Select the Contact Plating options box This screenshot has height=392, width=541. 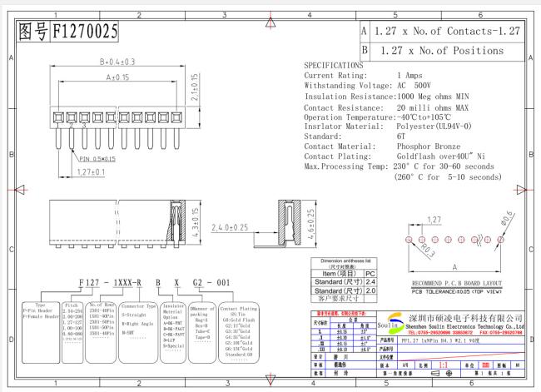pyautogui.click(x=238, y=334)
